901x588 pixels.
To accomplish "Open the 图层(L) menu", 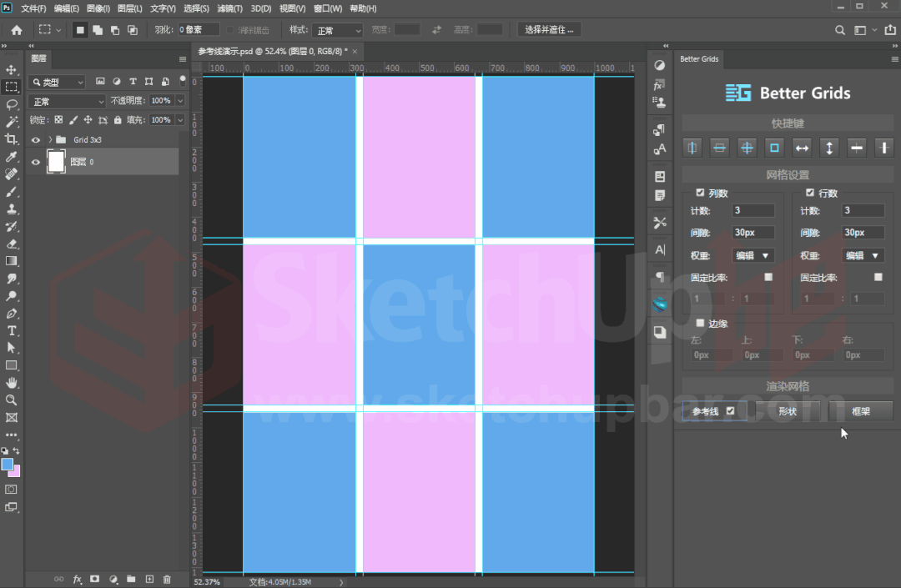I will point(130,8).
